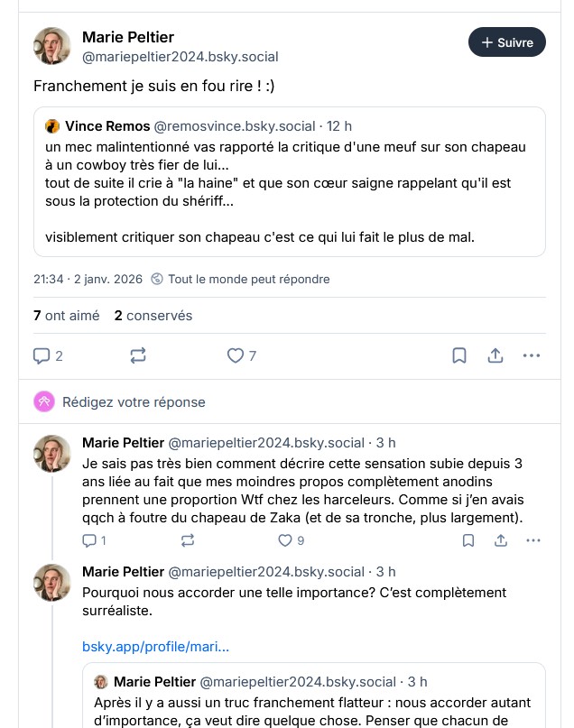Share the main post
Screen dimensions: 574x728
pyautogui.click(x=495, y=356)
